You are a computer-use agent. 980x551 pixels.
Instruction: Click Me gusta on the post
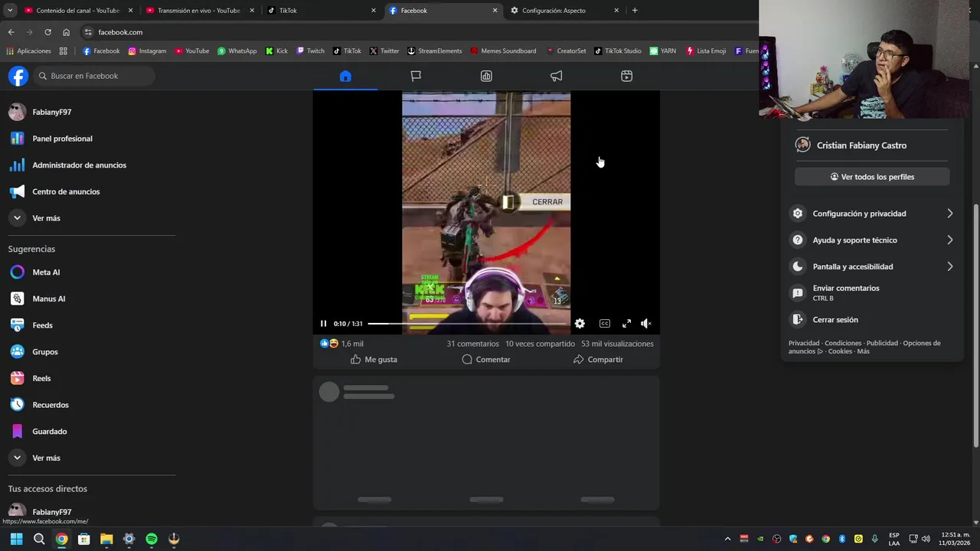point(374,360)
